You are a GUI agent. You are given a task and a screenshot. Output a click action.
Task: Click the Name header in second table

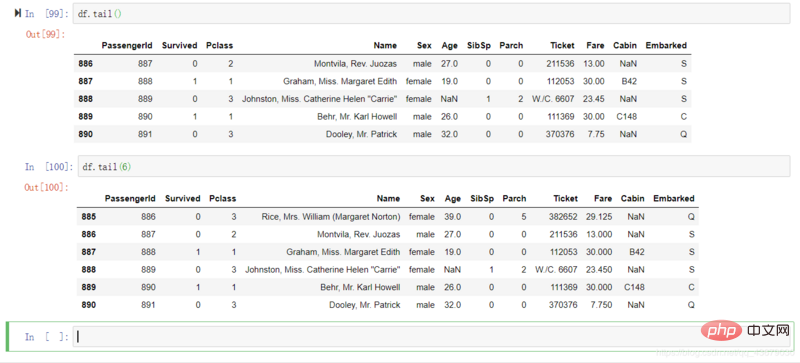388,199
